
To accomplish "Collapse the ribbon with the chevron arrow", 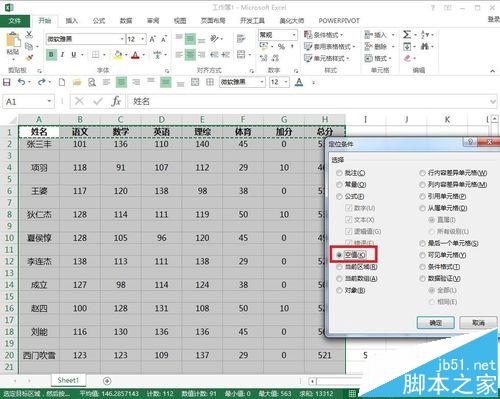I will coord(492,71).
